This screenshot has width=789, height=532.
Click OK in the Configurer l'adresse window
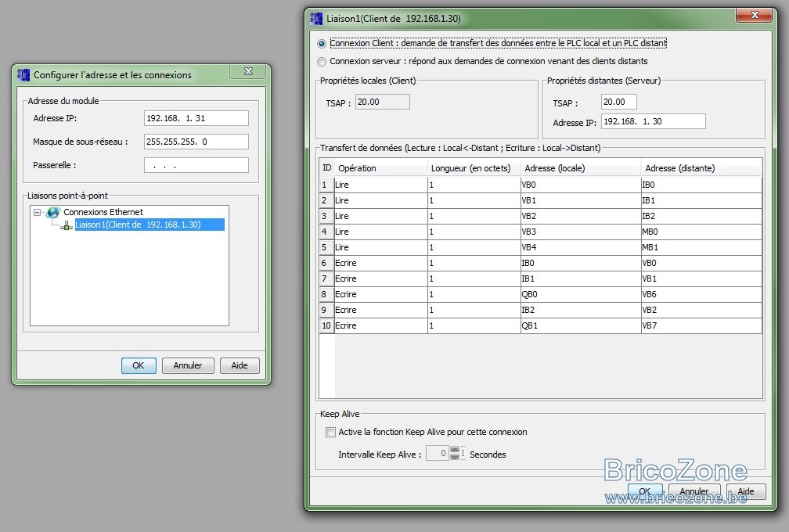coord(139,365)
